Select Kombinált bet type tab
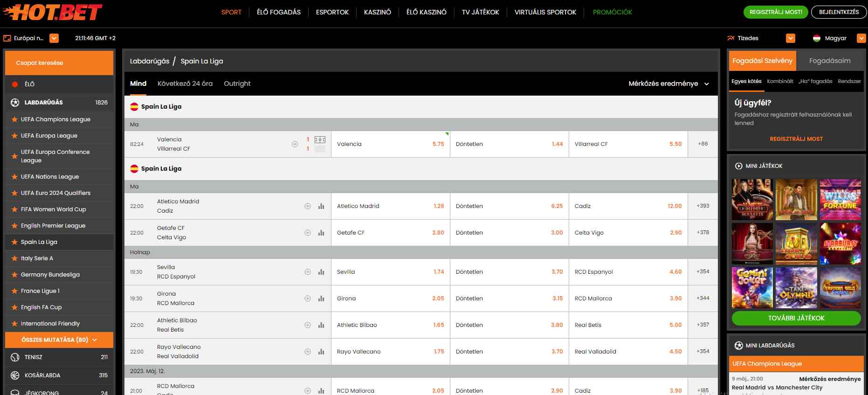Image resolution: width=868 pixels, height=395 pixels. coord(780,81)
